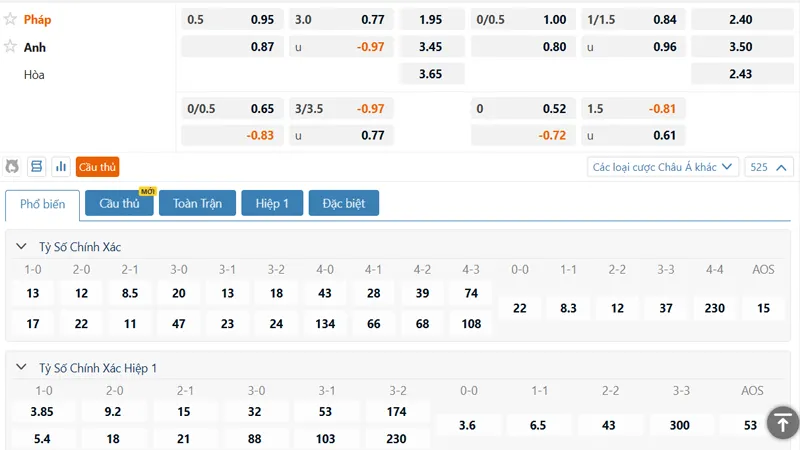This screenshot has height=450, width=800.
Task: Toggle the star next to Anh
Action: 10,46
